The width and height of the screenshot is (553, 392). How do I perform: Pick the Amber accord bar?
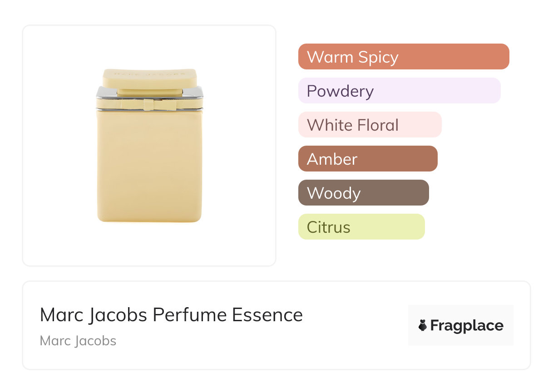(368, 159)
